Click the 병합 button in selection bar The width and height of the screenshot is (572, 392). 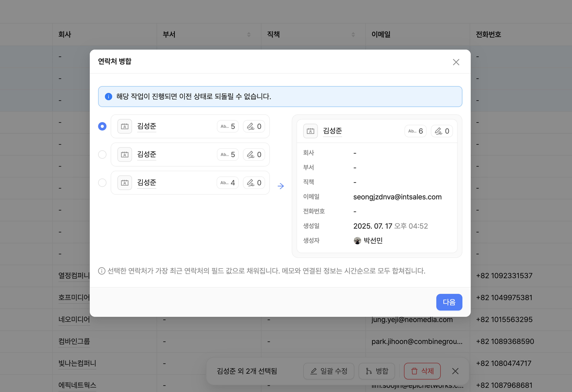pyautogui.click(x=377, y=371)
